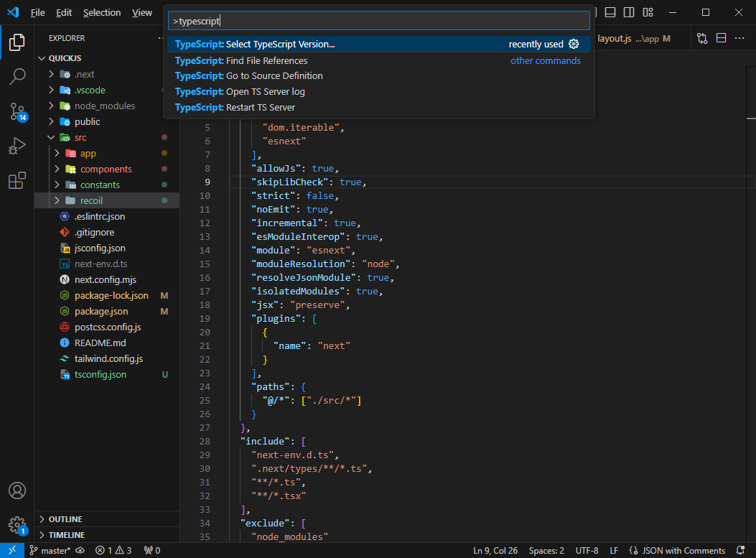Expand the node_modules folder
Screen dimensions: 756x558
tap(107, 106)
